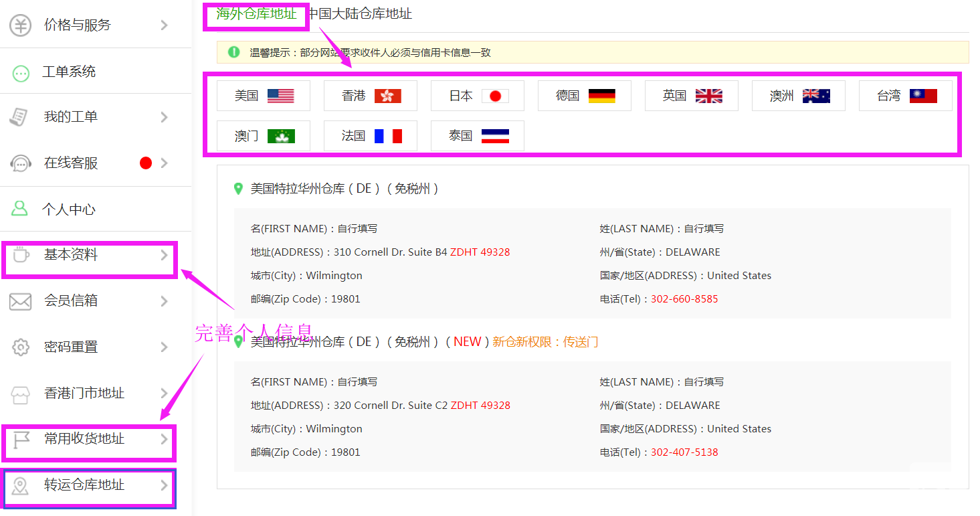Switch to 海外仓库地址 tab
980x516 pixels.
256,13
